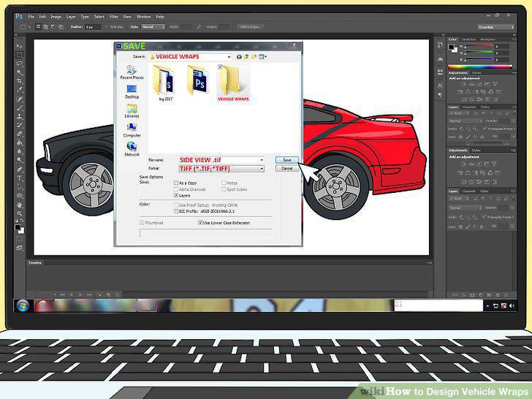Open the Essentials workspace dropdown

495,27
